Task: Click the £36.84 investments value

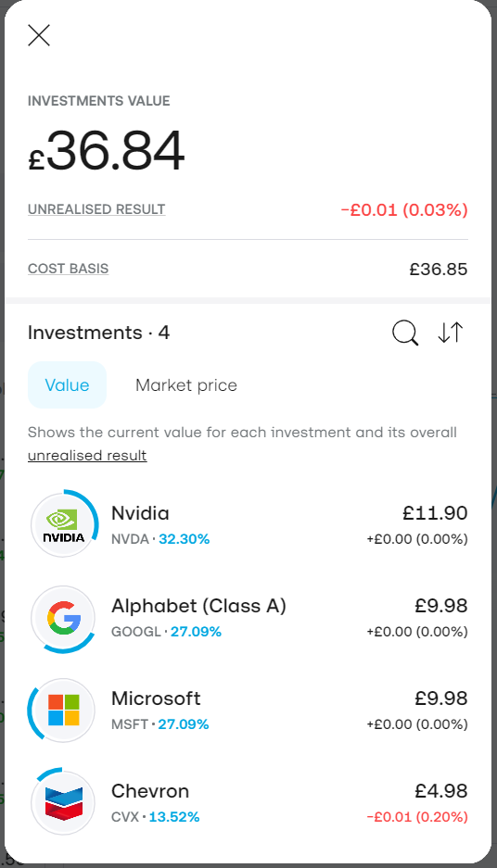Action: [107, 151]
